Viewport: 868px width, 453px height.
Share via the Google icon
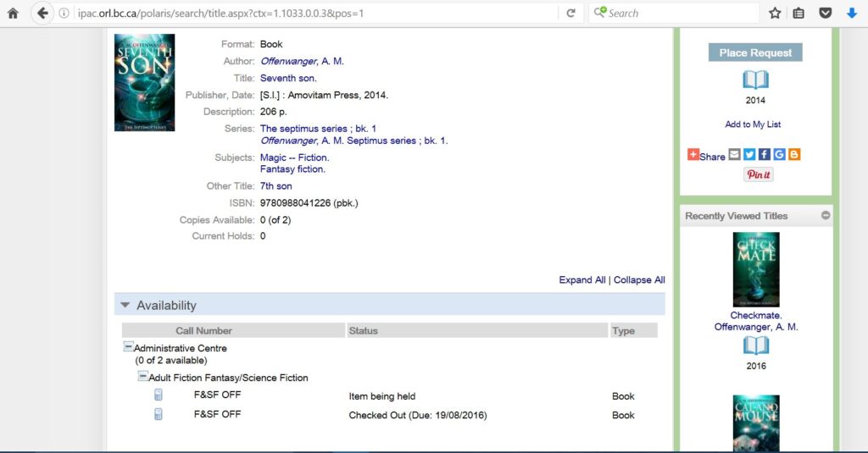coord(779,155)
